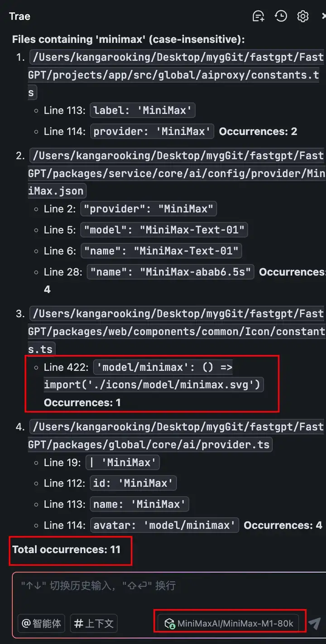Open the provider/MiniMax.json file path
This screenshot has width=326, height=644.
pyautogui.click(x=176, y=173)
